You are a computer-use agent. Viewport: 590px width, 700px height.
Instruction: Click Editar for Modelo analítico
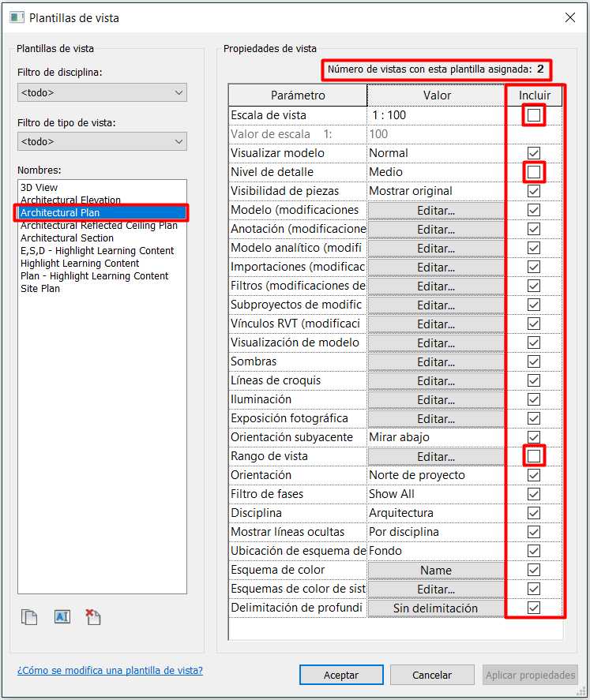436,249
